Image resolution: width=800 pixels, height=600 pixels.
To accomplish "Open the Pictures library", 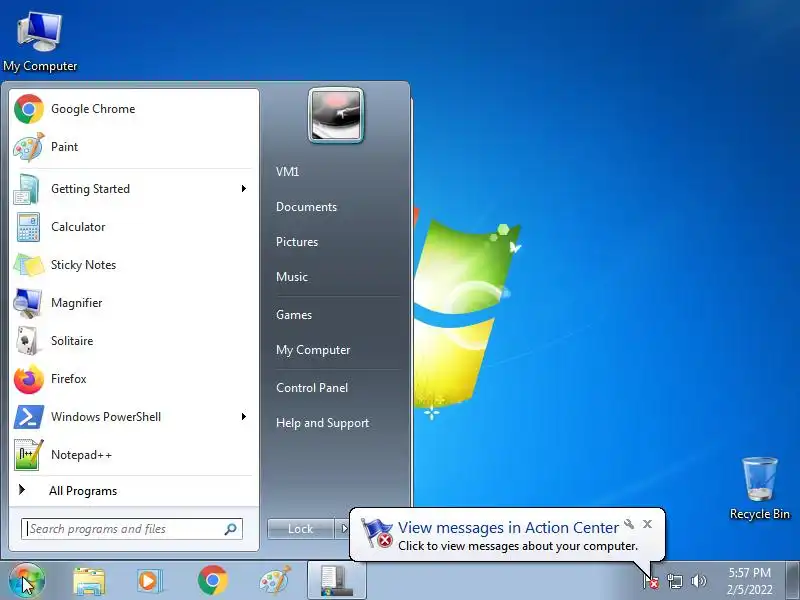I will click(x=297, y=242).
